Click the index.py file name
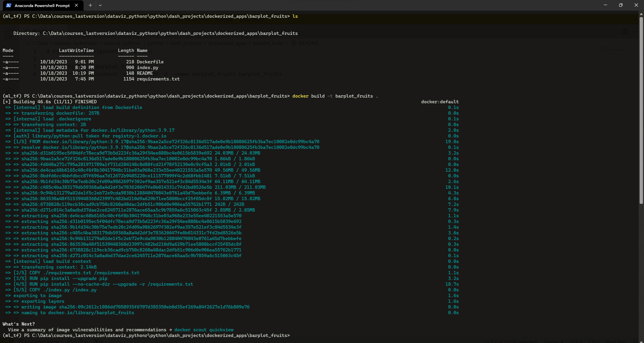This screenshot has height=343, width=644. 148,67
